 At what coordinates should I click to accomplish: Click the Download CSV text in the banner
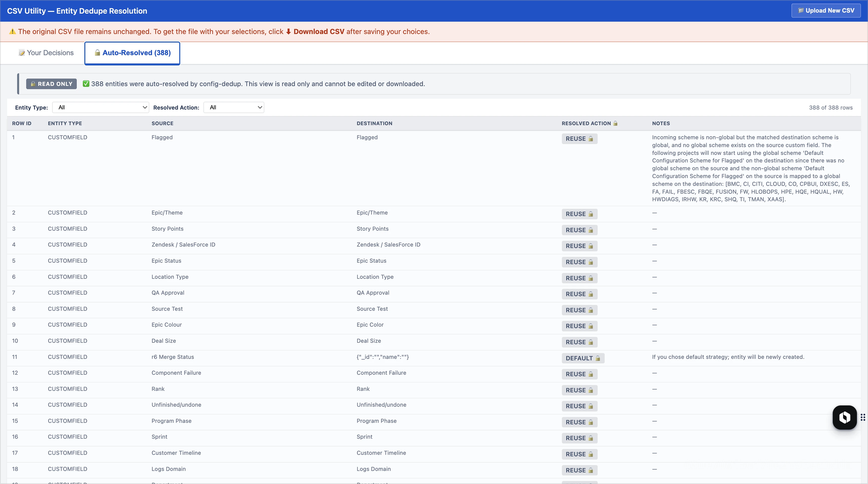(x=319, y=32)
